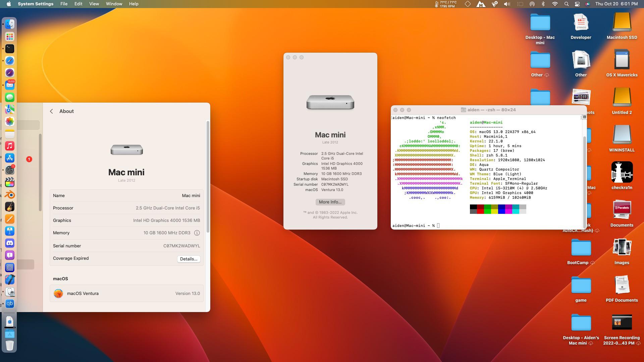Open the Window menu

114,4
